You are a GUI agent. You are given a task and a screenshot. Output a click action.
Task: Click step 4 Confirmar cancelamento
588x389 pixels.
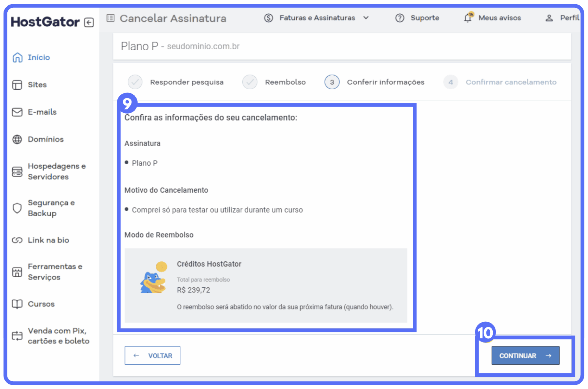(451, 82)
